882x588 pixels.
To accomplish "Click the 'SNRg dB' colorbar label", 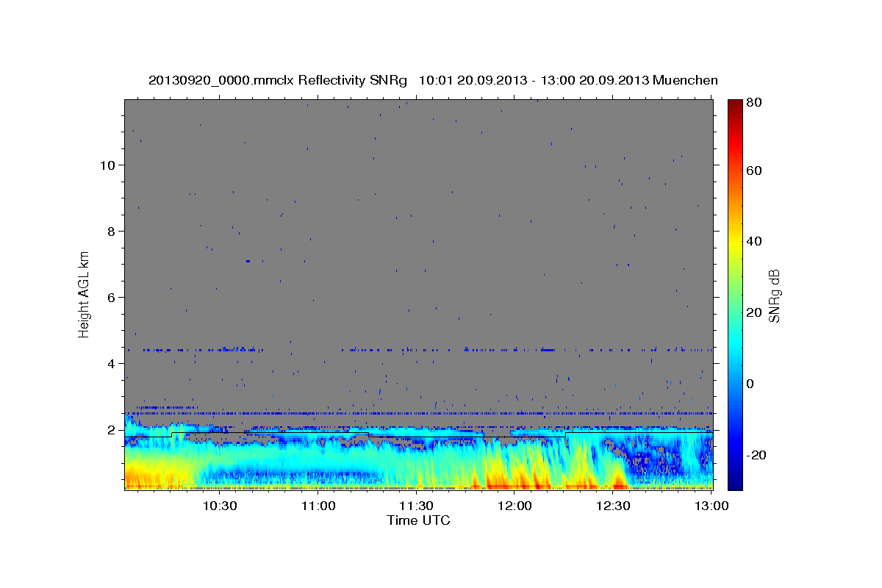I will (x=774, y=295).
